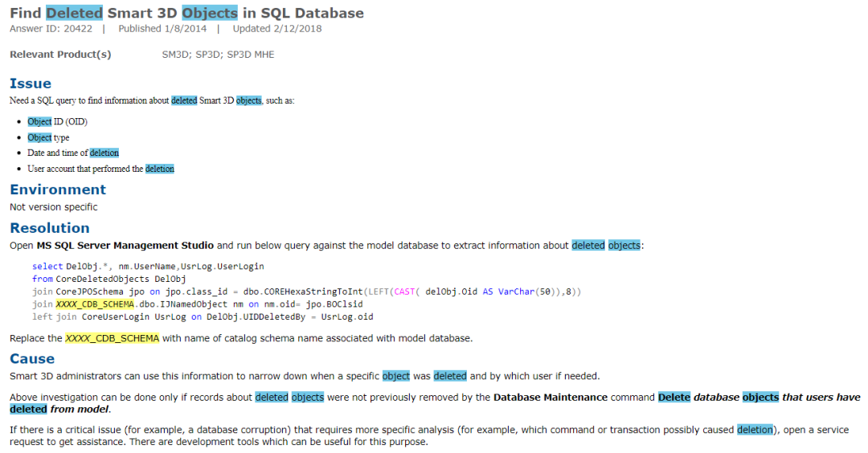Click the 'Date and time of deletion' bullet

pos(73,153)
